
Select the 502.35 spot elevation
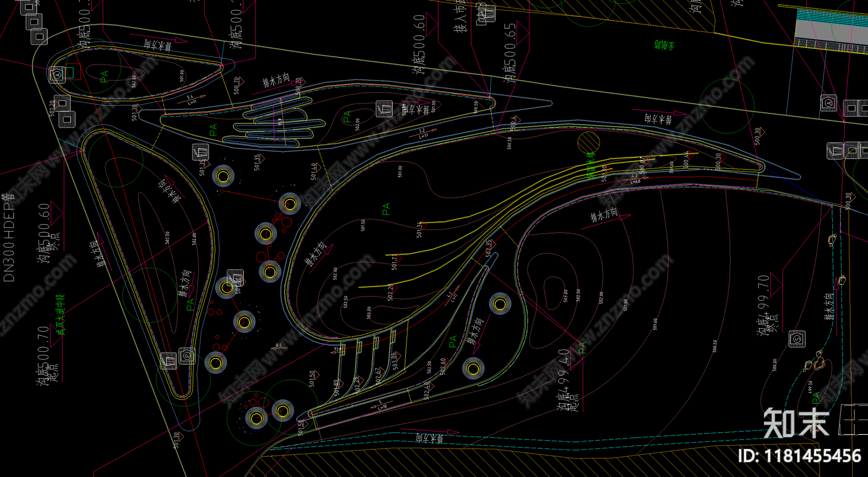click(488, 248)
